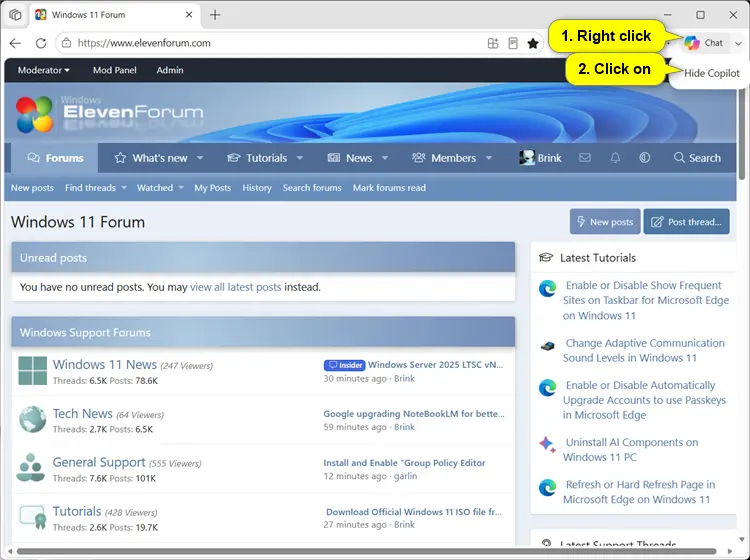The width and height of the screenshot is (750, 560).
Task: Open Mod Panel link
Action: coord(114,70)
